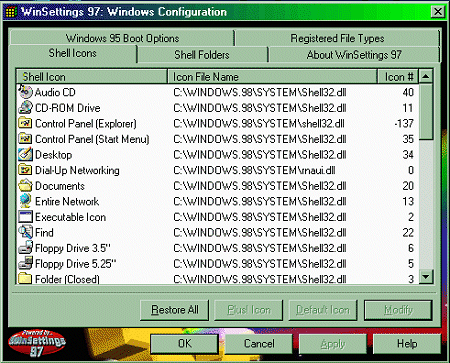Screen dimensions: 450x363
Task: Switch to Windows 95 Boot Options tab
Action: pyautogui.click(x=122, y=38)
